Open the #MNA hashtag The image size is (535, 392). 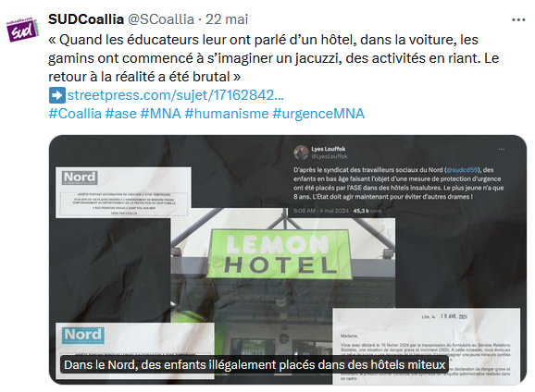coord(160,114)
